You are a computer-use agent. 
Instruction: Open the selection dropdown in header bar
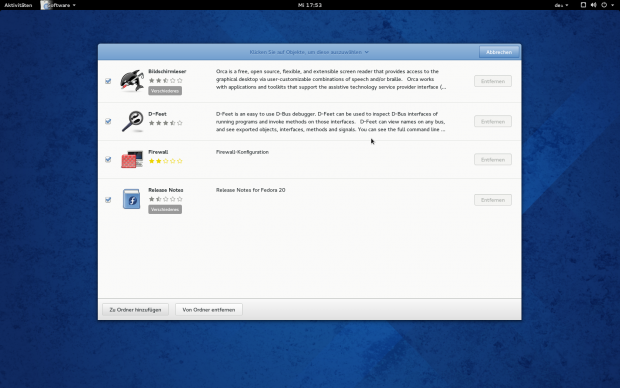309,52
